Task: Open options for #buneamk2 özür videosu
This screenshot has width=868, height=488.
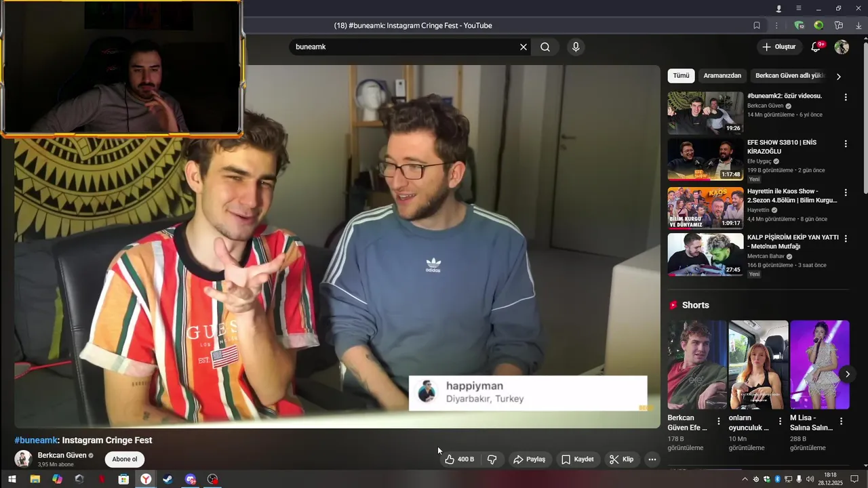Action: point(846,97)
